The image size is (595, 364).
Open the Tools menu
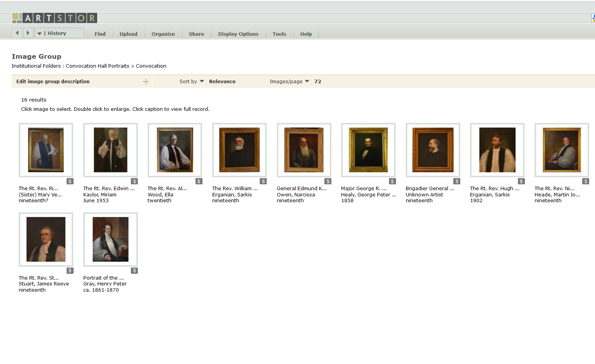click(x=279, y=34)
